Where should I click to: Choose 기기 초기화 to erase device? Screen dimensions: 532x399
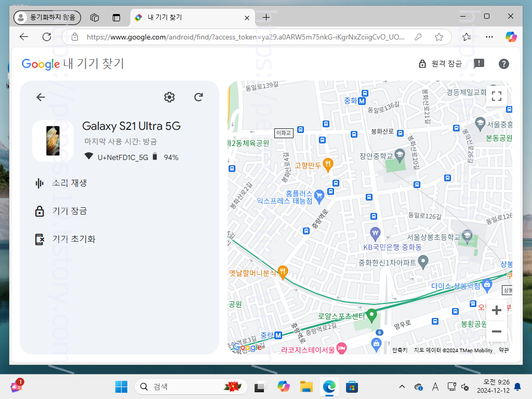point(65,239)
